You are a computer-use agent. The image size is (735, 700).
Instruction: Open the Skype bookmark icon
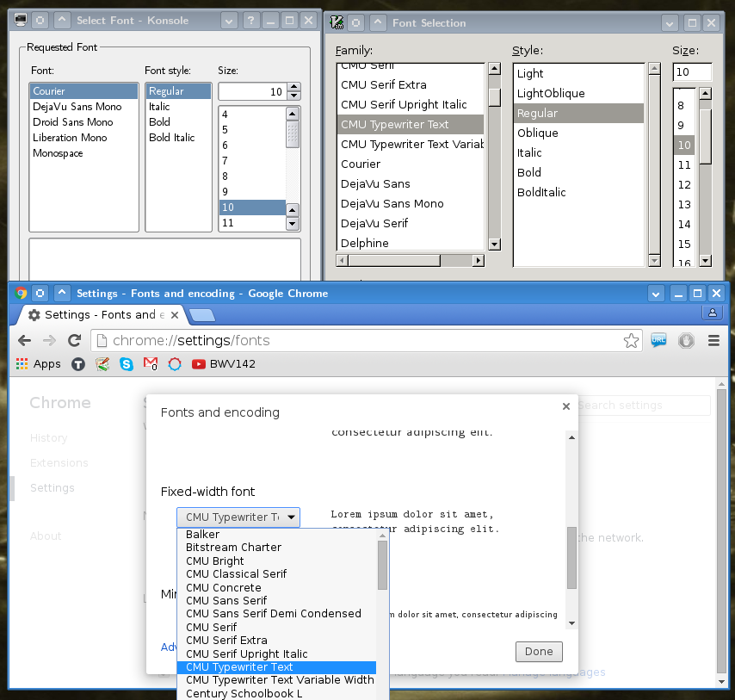tap(127, 364)
